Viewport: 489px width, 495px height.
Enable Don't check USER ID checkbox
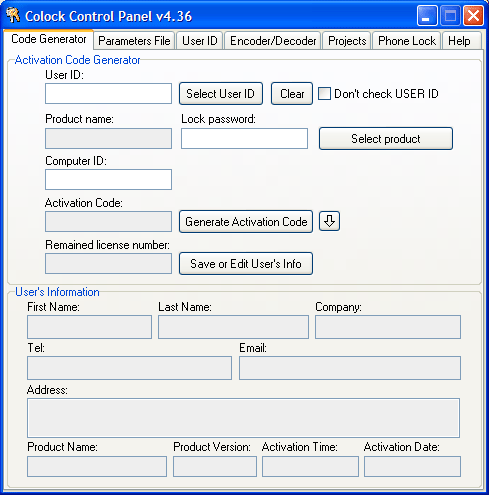(x=324, y=94)
